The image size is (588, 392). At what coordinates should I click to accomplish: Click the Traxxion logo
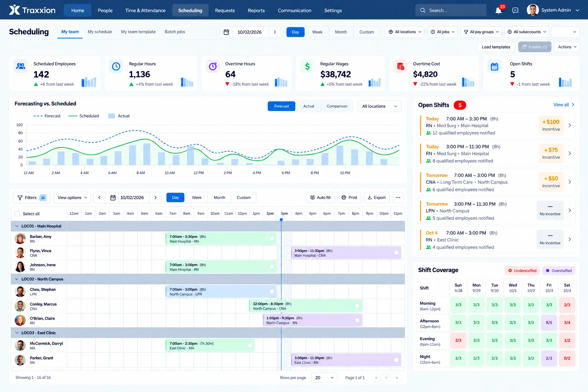coord(32,10)
